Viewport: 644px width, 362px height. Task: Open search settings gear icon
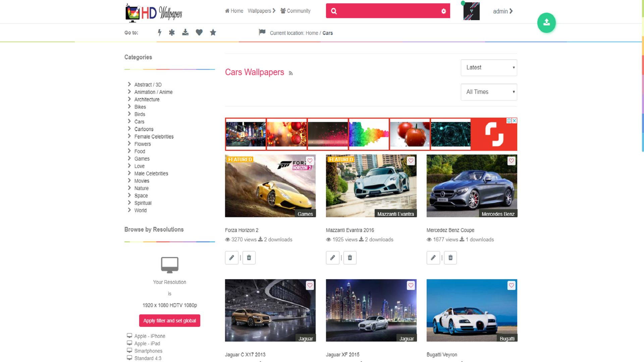pos(443,11)
